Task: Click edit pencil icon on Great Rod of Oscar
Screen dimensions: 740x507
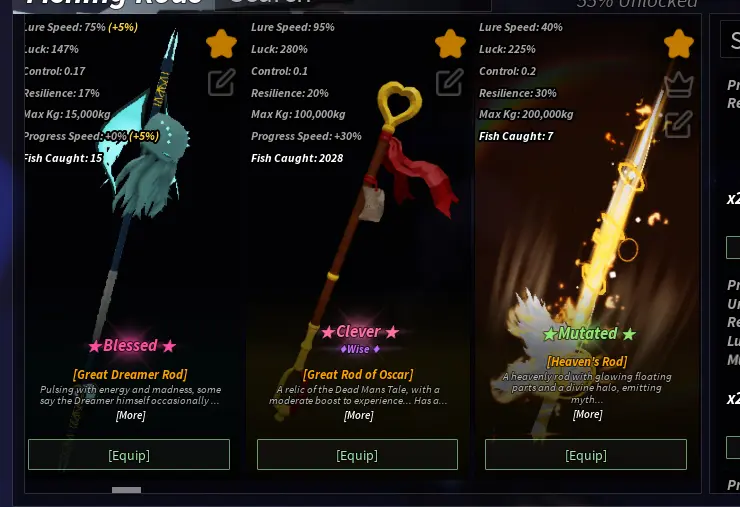Action: pos(449,83)
